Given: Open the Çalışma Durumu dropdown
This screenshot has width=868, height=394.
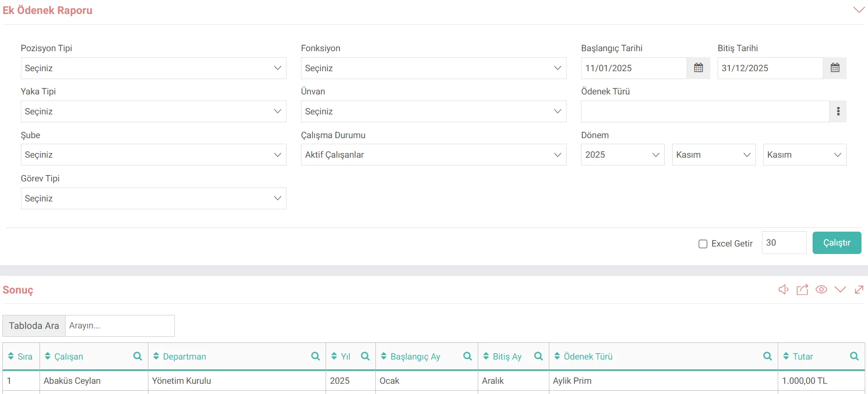Looking at the screenshot, I should pos(433,155).
